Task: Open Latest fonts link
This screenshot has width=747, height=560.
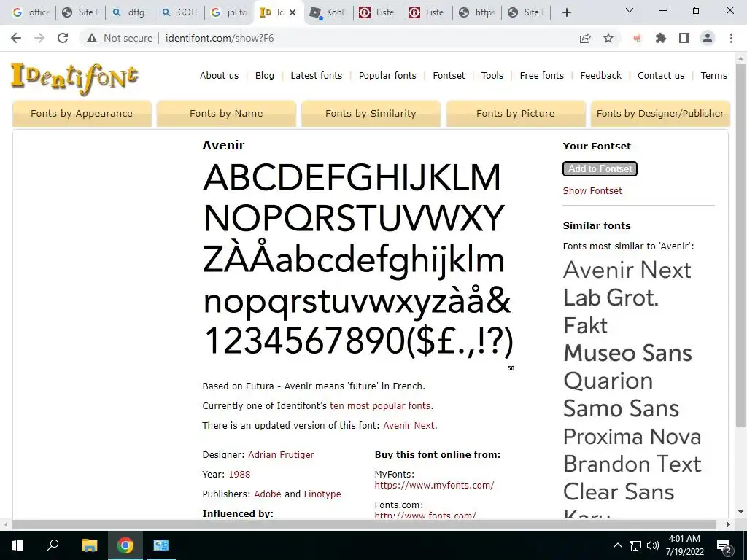Action: (x=317, y=75)
